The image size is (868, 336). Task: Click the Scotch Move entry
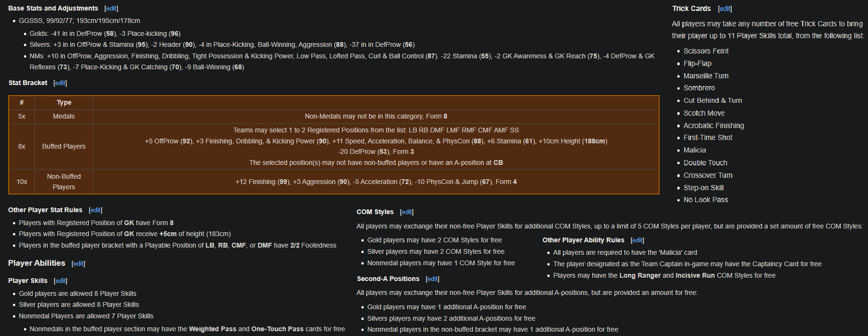704,113
